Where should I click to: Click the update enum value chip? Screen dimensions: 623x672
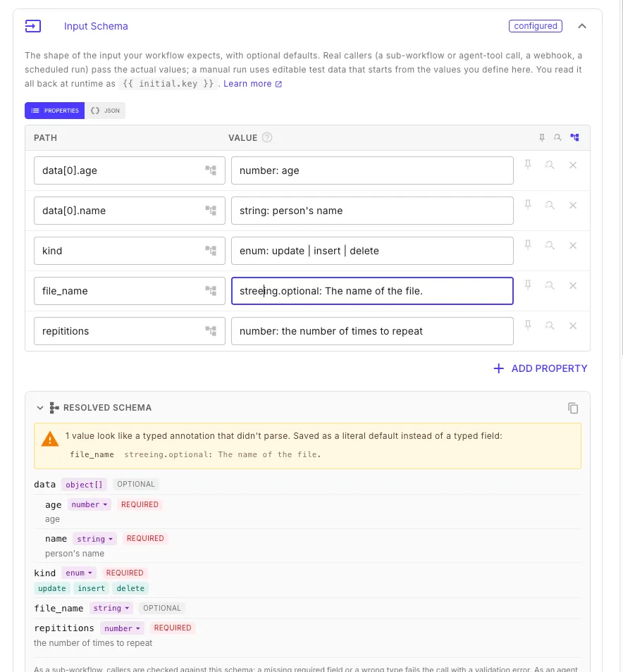click(52, 588)
